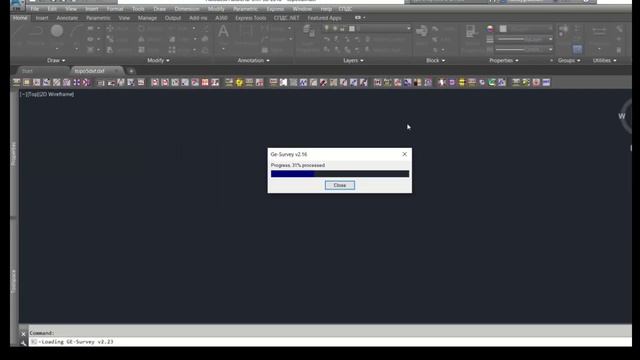The image size is (640, 360).
Task: Click the command line customize wrench icon
Action: (x=23, y=343)
